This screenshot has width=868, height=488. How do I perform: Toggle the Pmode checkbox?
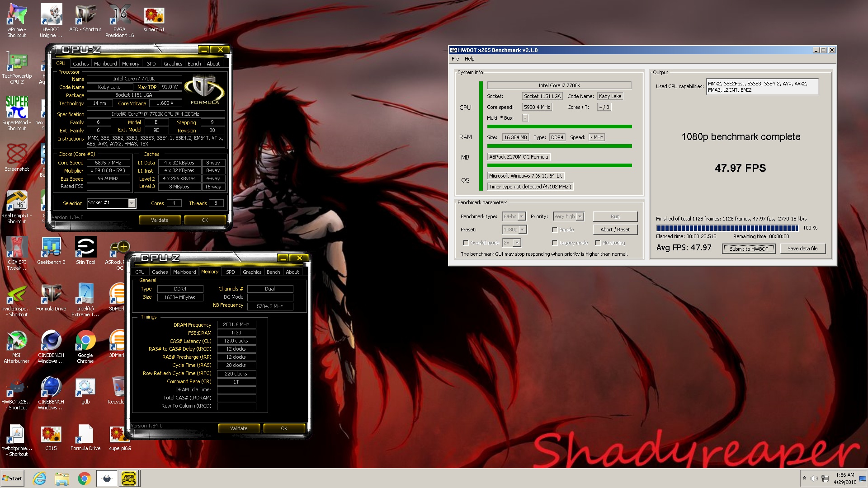555,230
